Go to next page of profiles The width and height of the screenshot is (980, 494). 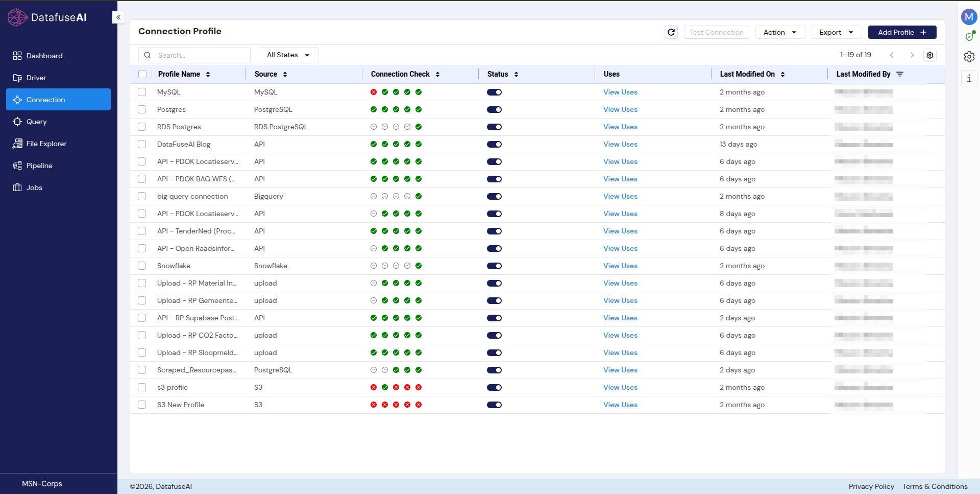(x=912, y=55)
